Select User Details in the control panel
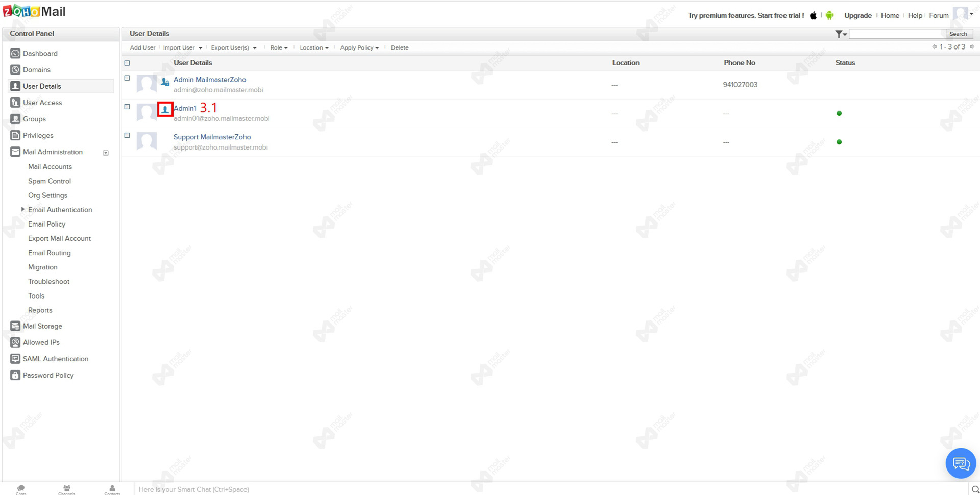 coord(61,86)
